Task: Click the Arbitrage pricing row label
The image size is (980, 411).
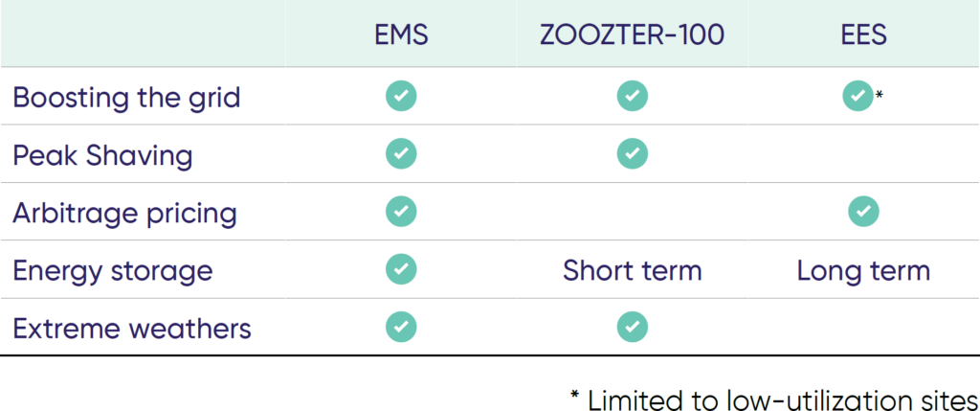Action: tap(125, 214)
